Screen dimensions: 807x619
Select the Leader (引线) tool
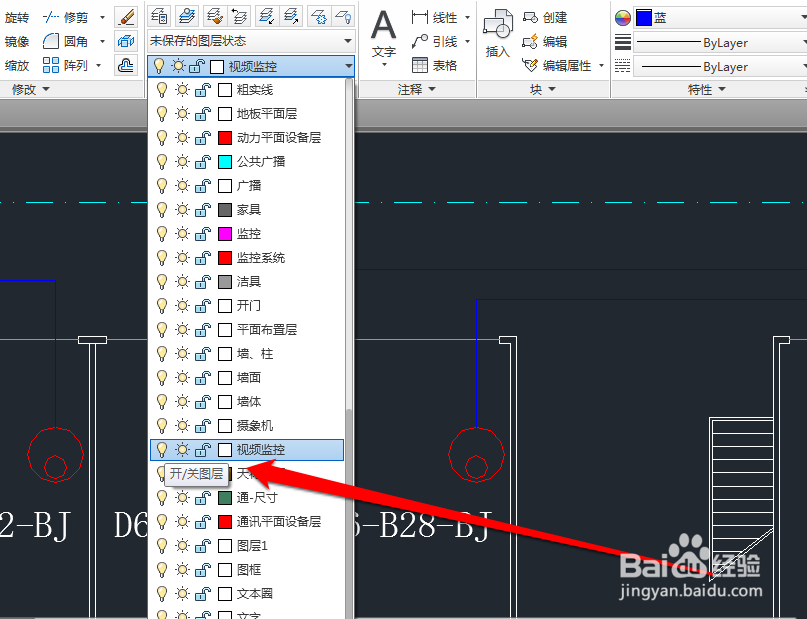point(434,41)
